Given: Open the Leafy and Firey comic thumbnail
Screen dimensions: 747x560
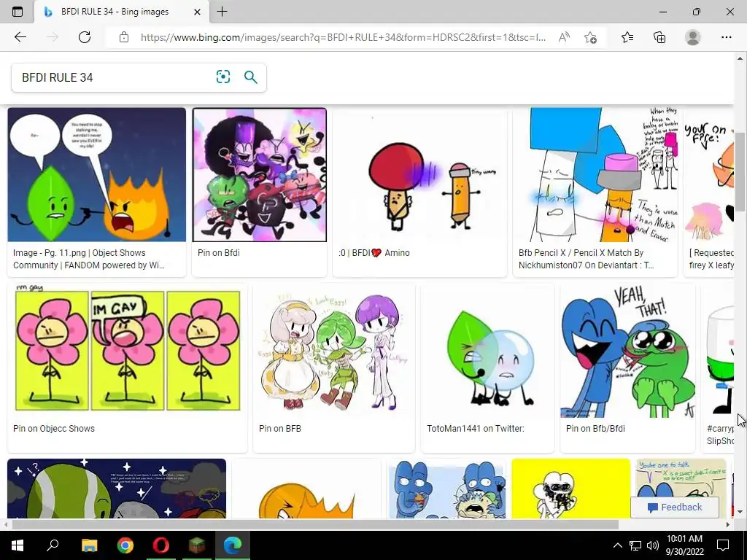Looking at the screenshot, I should [97, 175].
